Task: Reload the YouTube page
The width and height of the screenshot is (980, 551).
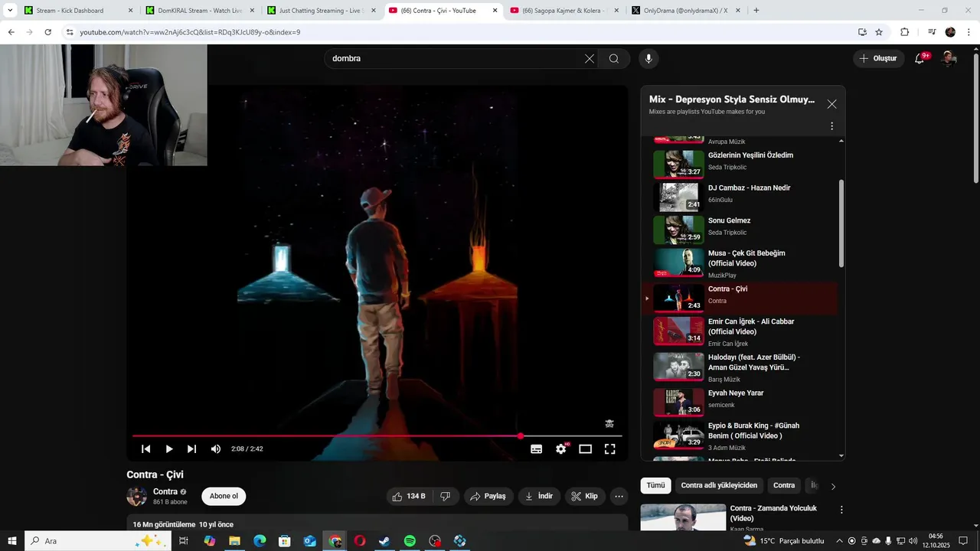Action: pyautogui.click(x=47, y=32)
